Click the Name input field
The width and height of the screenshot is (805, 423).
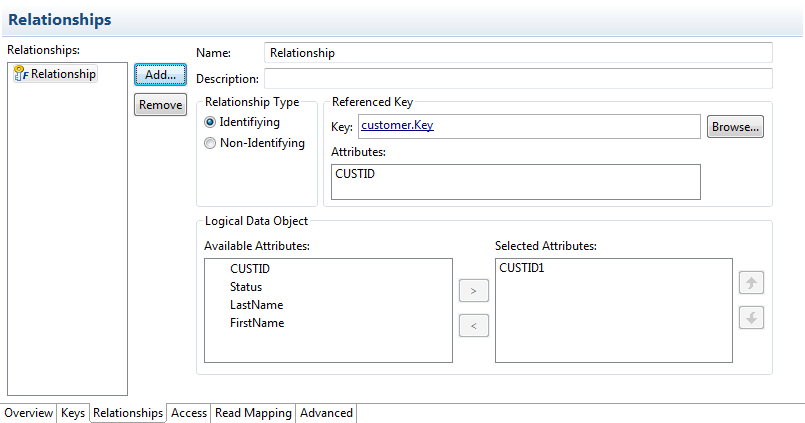coord(518,53)
